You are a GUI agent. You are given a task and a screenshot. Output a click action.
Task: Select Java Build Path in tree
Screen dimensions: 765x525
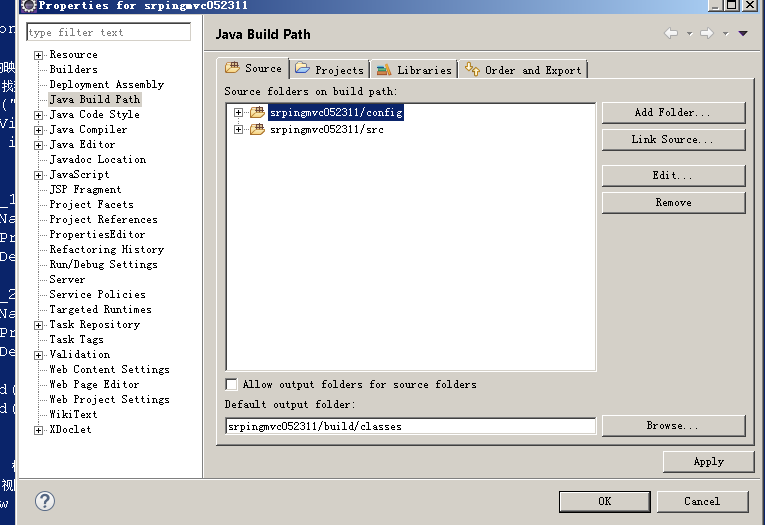tap(95, 100)
